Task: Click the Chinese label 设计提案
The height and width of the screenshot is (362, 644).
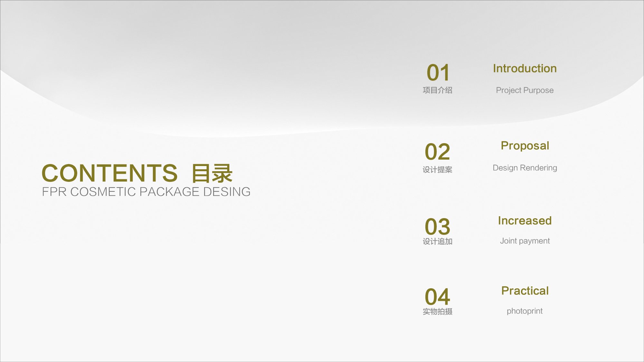Action: [438, 170]
